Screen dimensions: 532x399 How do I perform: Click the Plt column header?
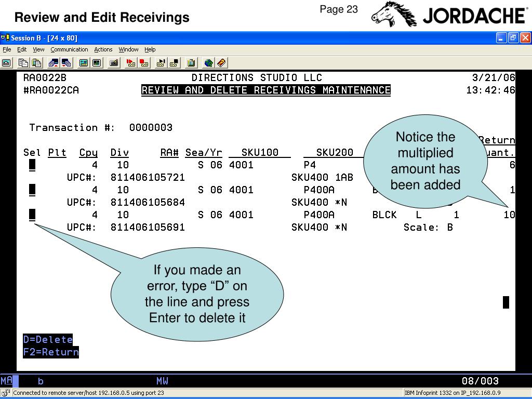[57, 153]
